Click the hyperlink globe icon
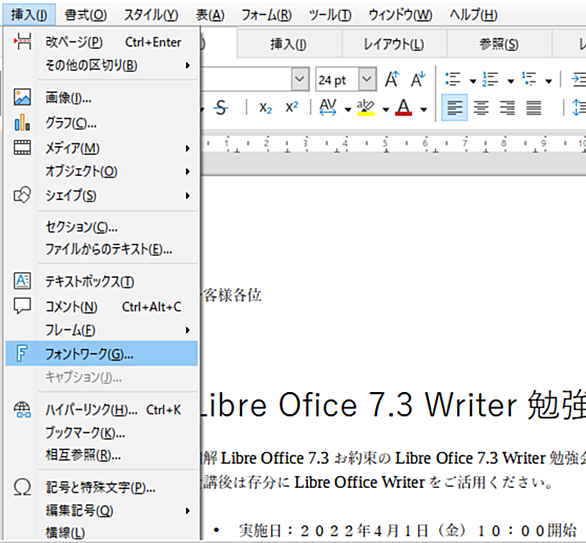Image resolution: width=586 pixels, height=543 pixels. pos(22,410)
